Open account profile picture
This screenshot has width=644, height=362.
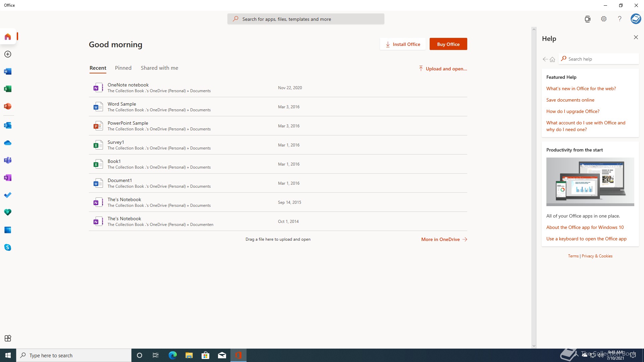tap(636, 19)
